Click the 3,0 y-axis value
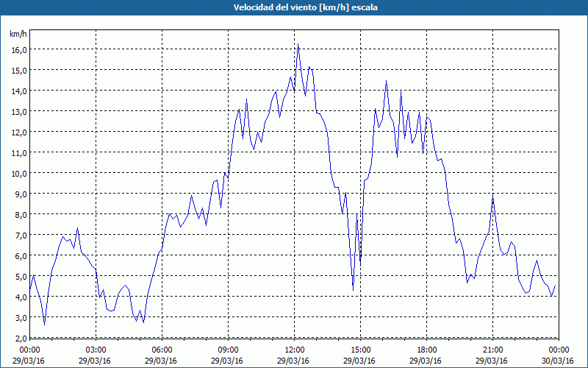588x368 pixels. coord(21,318)
